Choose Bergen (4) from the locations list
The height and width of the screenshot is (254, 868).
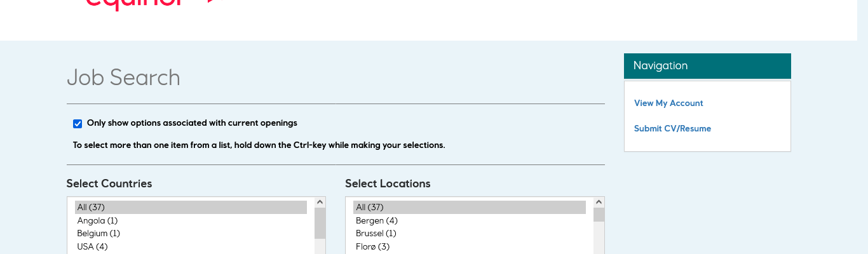[377, 221]
